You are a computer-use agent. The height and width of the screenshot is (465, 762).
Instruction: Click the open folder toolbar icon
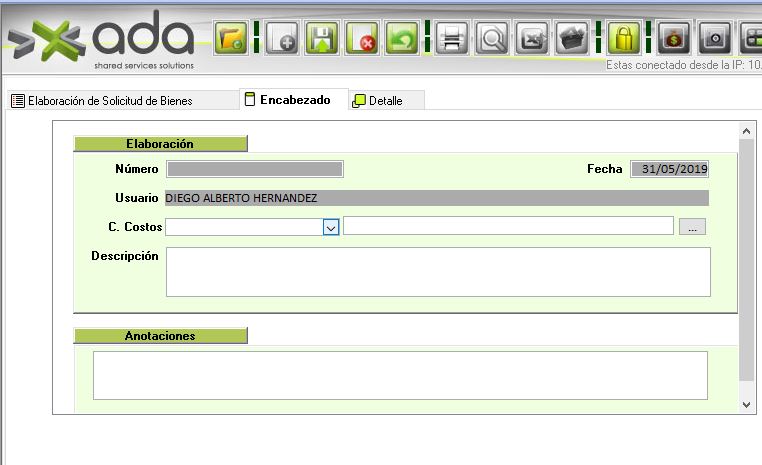click(232, 40)
